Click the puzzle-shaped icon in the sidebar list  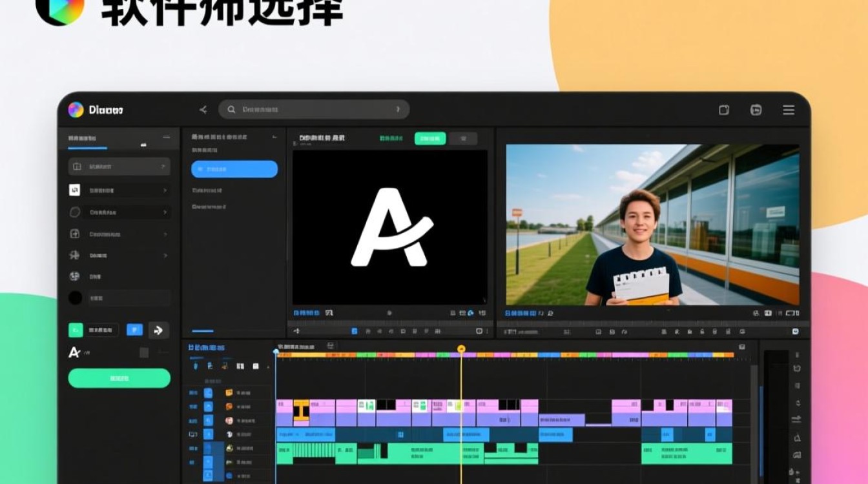(74, 256)
